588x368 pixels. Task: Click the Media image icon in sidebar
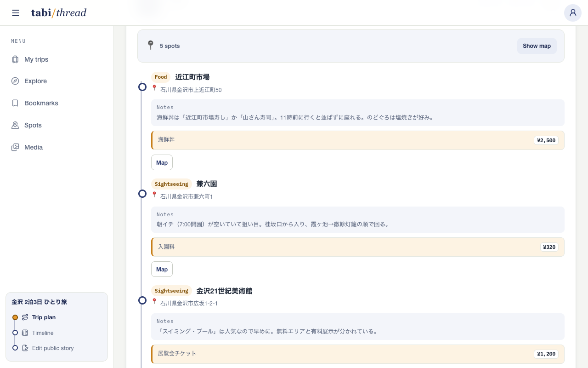[x=15, y=147]
